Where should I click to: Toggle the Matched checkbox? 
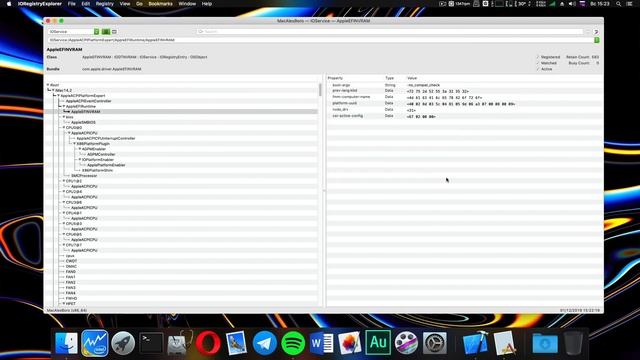coord(538,63)
